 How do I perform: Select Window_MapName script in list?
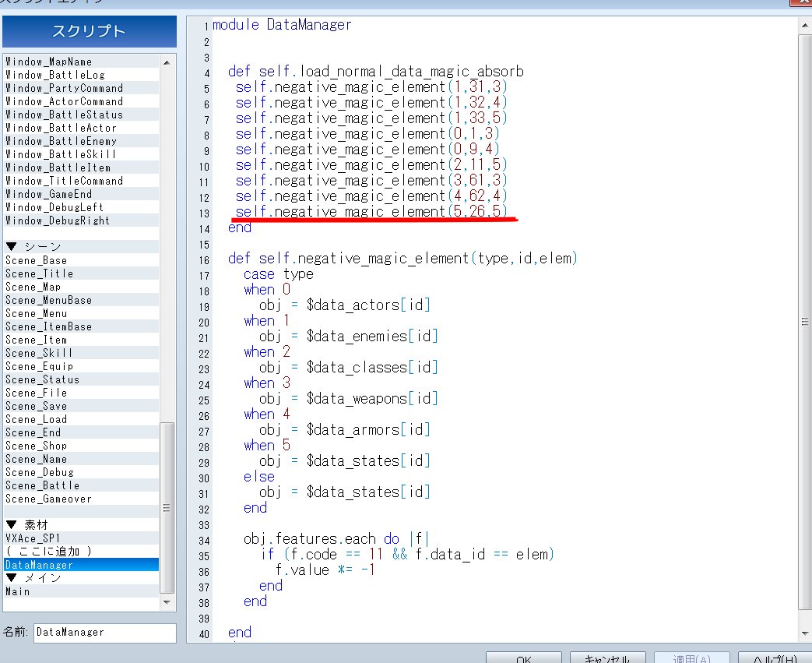(81, 62)
